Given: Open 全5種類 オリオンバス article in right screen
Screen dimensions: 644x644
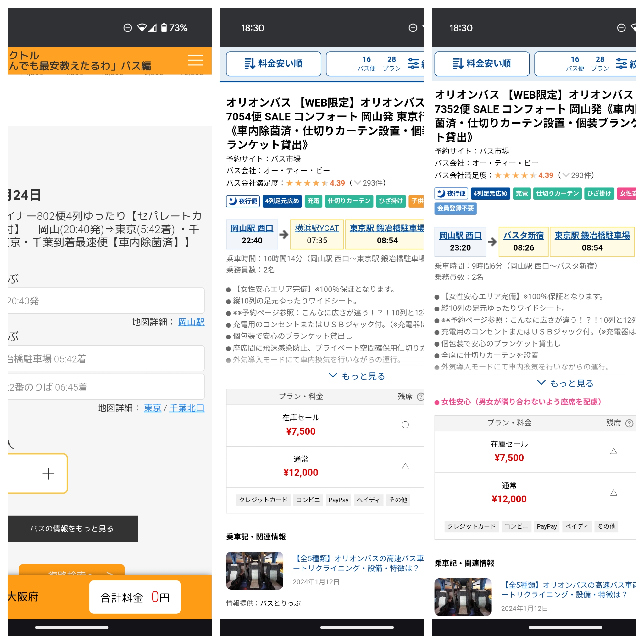Looking at the screenshot, I should 568,590.
